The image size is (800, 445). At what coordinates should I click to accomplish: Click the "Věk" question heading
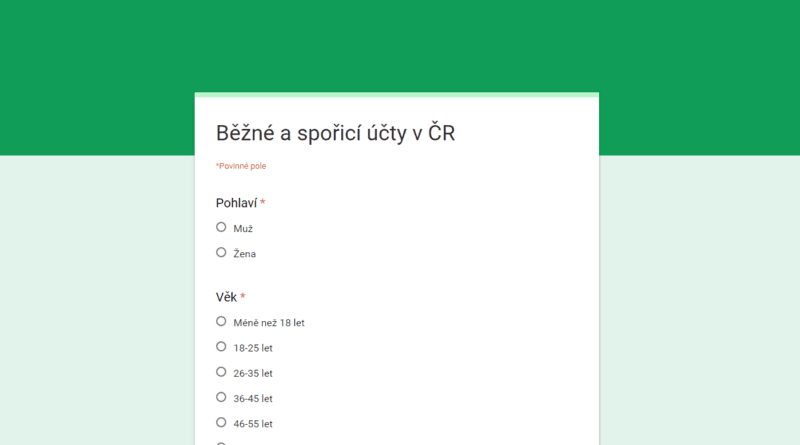pos(226,297)
